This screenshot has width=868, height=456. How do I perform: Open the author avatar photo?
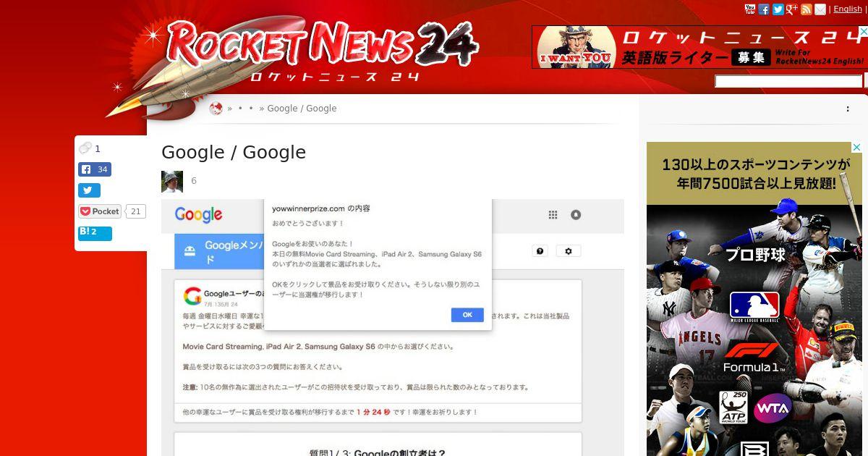[172, 182]
